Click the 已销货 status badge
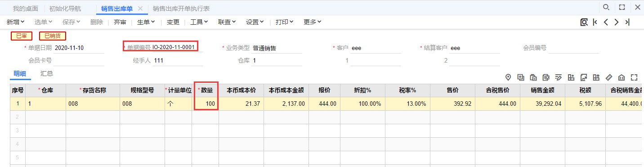 coord(53,36)
